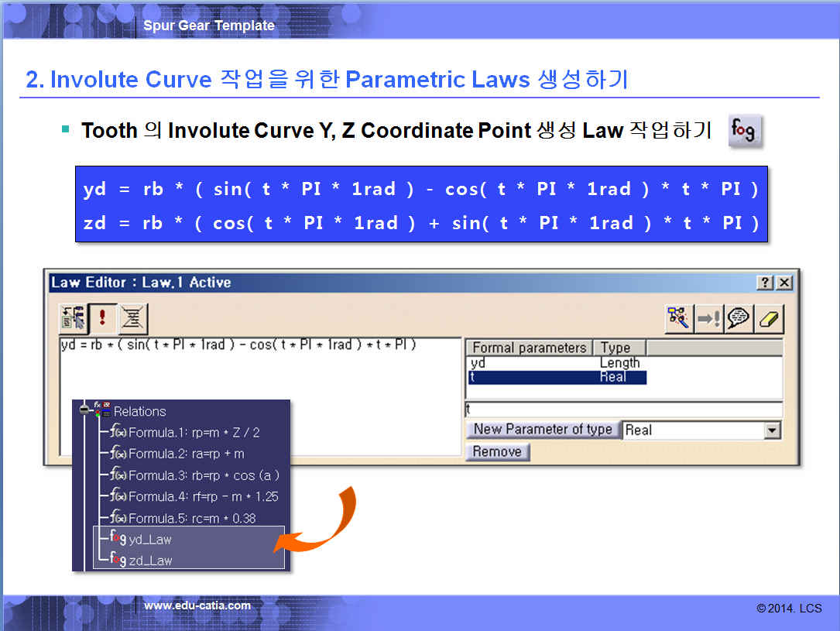Open the Law Editor help question mark
840x631 pixels.
(765, 283)
